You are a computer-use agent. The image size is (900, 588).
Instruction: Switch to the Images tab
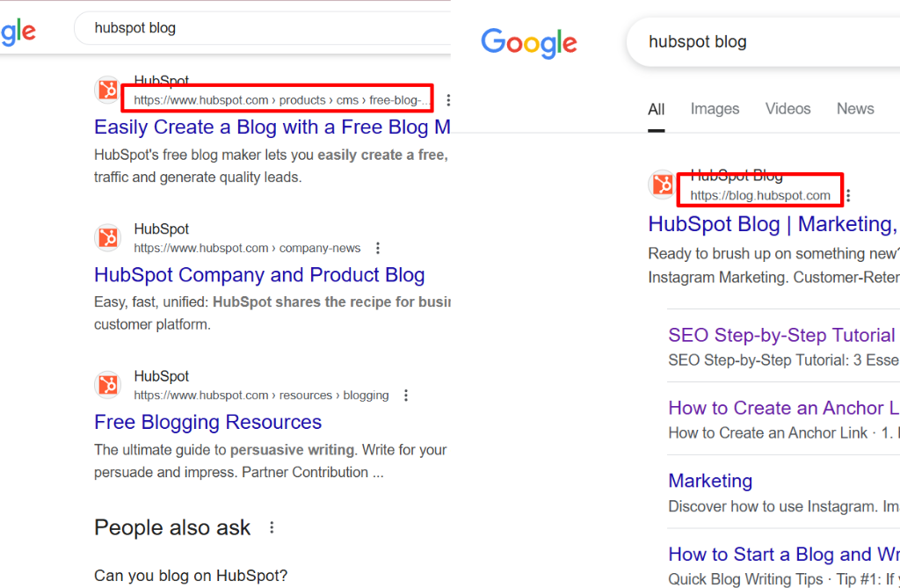pos(715,109)
